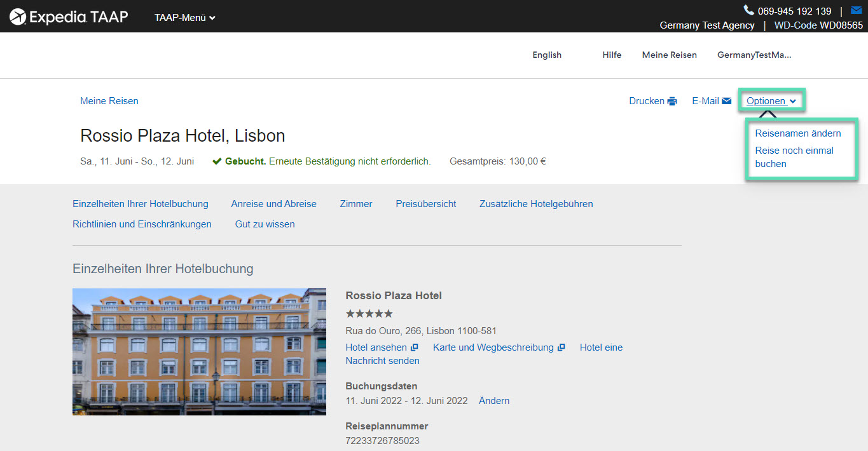The width and height of the screenshot is (868, 451).
Task: Click the phone icon in header
Action: [x=748, y=10]
